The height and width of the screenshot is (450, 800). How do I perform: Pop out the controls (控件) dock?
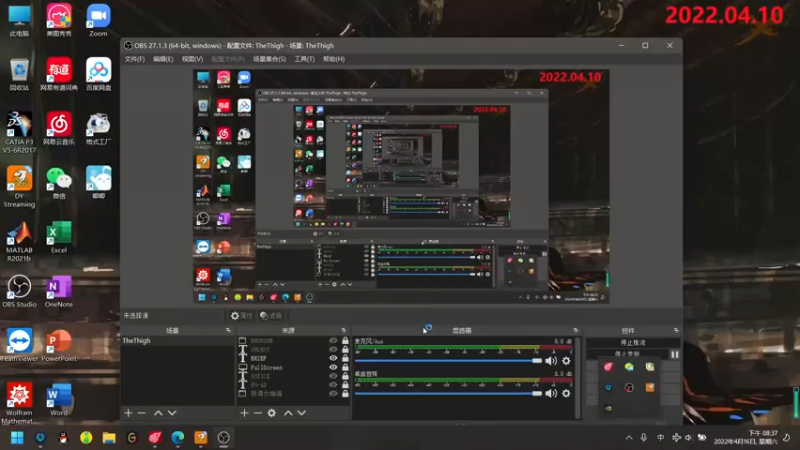pyautogui.click(x=676, y=331)
